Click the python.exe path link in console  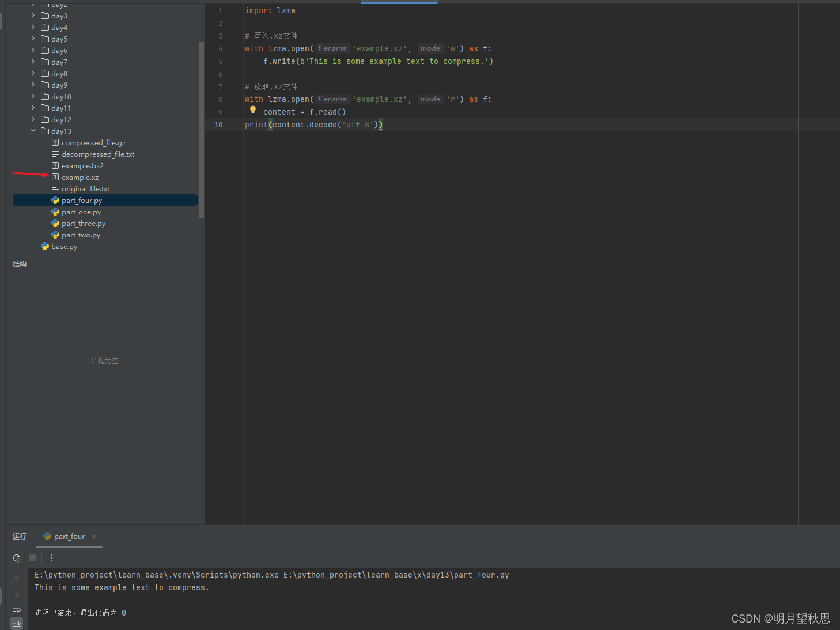[157, 575]
